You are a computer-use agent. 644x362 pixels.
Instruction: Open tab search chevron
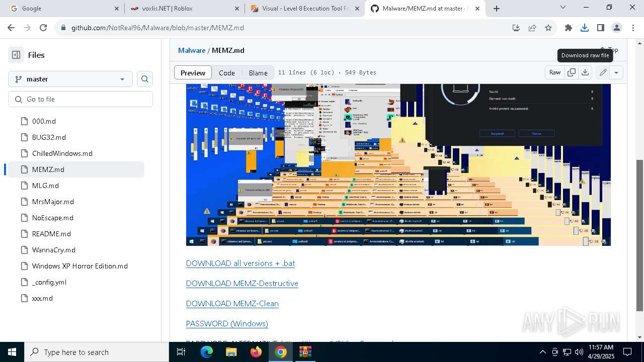563,8
